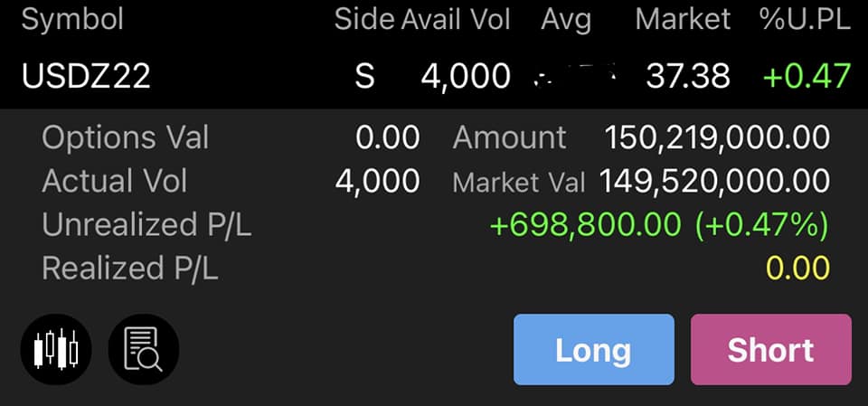The image size is (868, 406).
Task: Tap the Long button
Action: [x=593, y=350]
